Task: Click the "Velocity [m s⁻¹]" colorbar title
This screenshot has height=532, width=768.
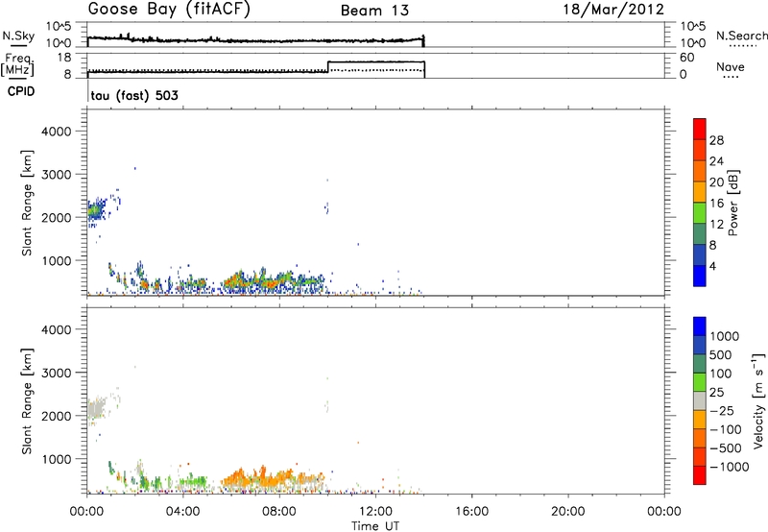Action: pos(758,400)
